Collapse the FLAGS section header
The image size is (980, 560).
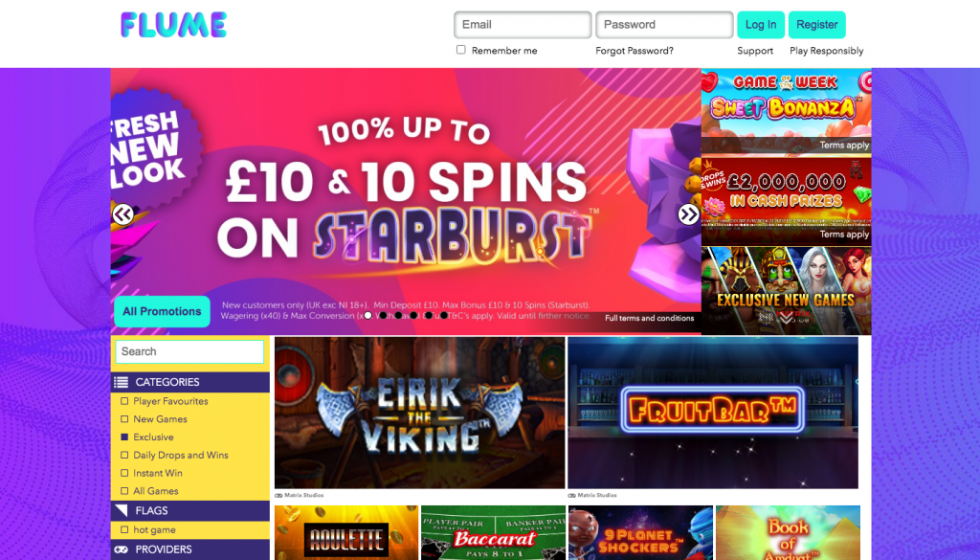tap(190, 510)
